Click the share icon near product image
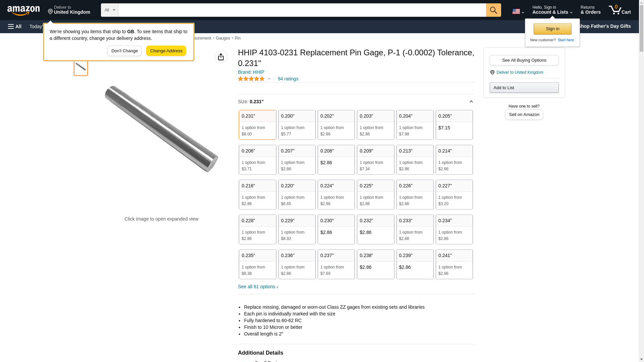The height and width of the screenshot is (362, 644). click(x=221, y=57)
